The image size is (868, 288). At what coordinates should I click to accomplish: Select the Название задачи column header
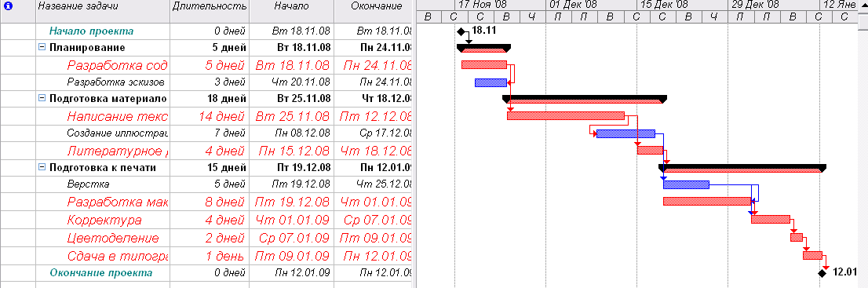pos(103,11)
